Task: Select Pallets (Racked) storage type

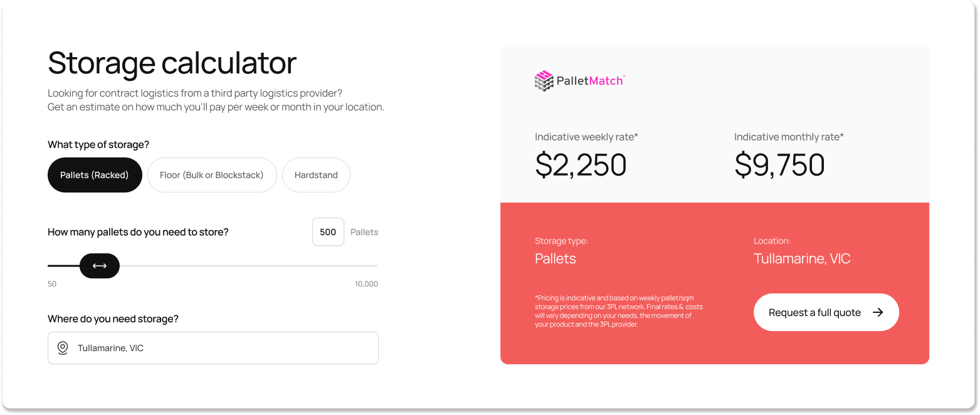Action: coord(95,175)
